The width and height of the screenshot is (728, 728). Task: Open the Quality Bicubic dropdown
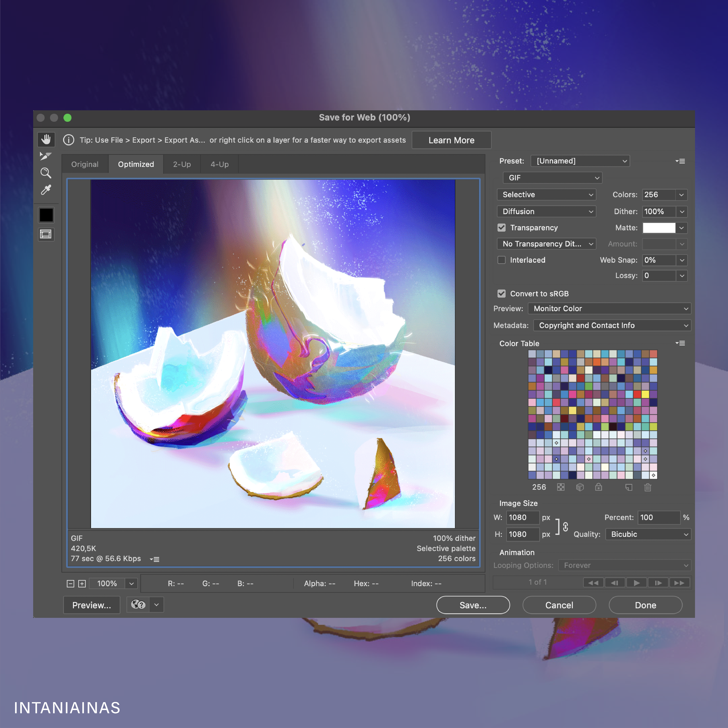[x=648, y=534]
